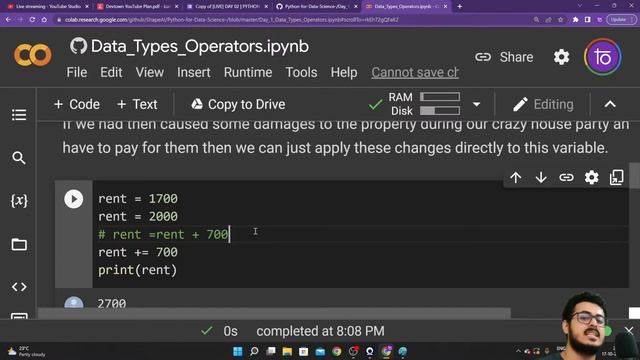Open the cell settings gear
The image size is (640, 360).
[x=591, y=178]
